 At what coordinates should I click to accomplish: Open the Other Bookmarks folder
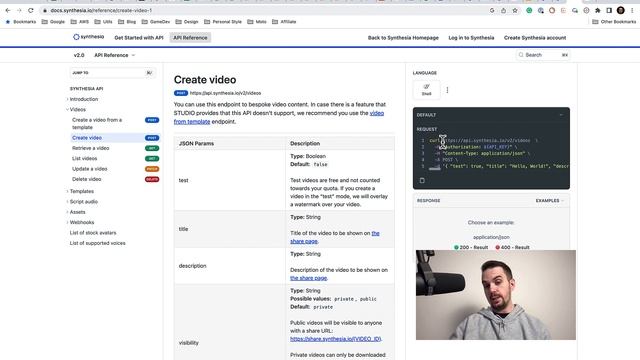tap(614, 22)
